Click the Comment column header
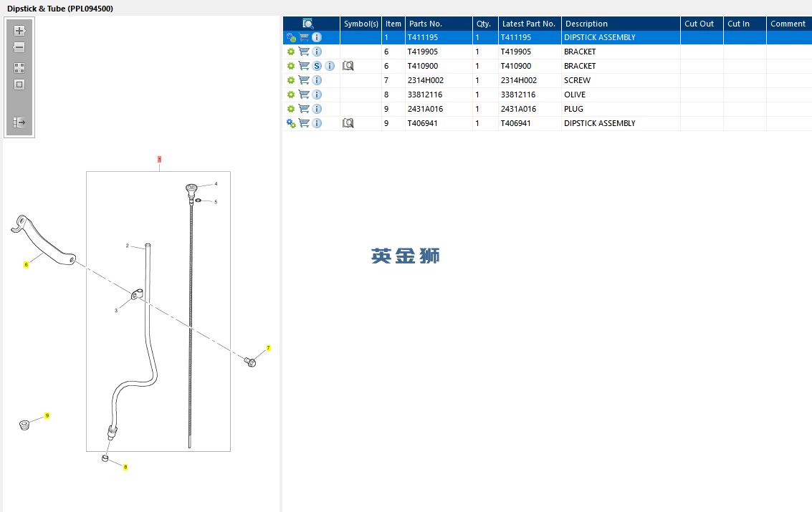This screenshot has width=812, height=512. 788,24
